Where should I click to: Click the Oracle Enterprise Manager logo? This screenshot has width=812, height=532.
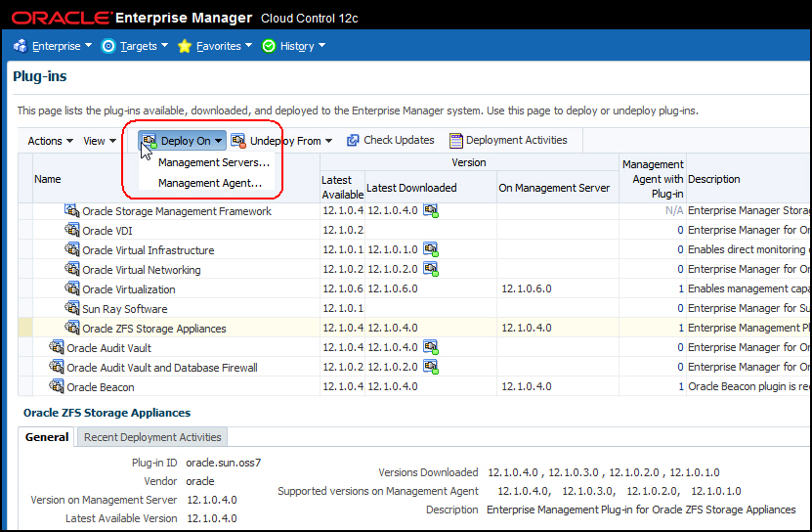(x=185, y=19)
